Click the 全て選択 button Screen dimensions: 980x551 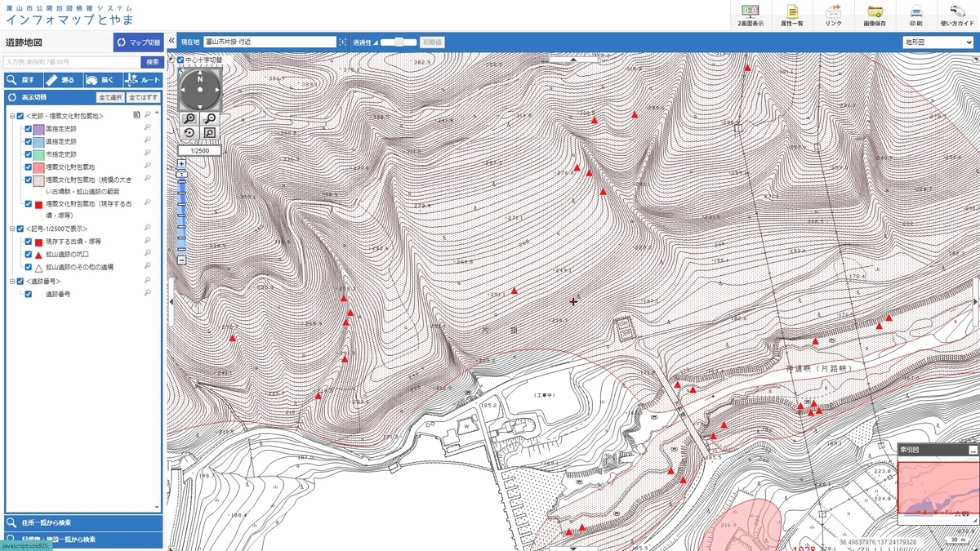coord(110,97)
